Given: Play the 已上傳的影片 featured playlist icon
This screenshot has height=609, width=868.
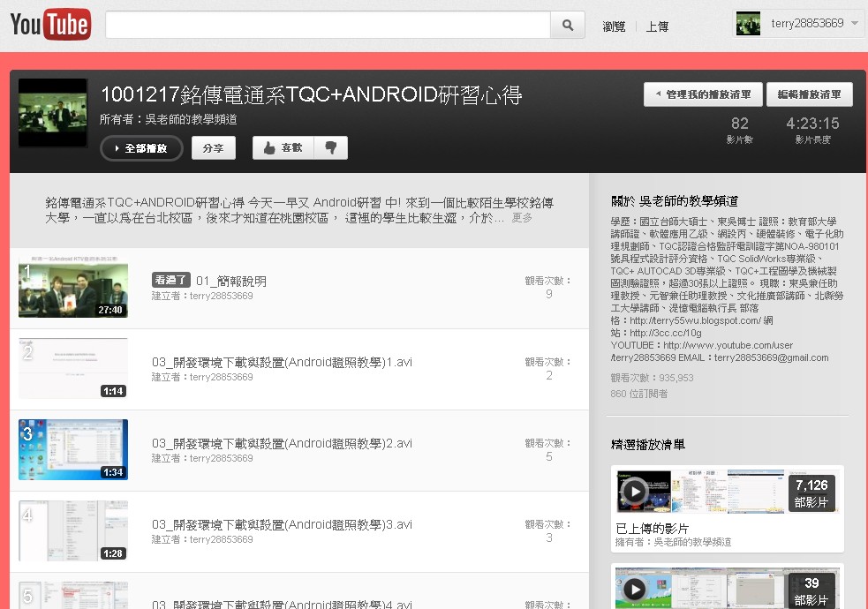Looking at the screenshot, I should click(x=635, y=492).
